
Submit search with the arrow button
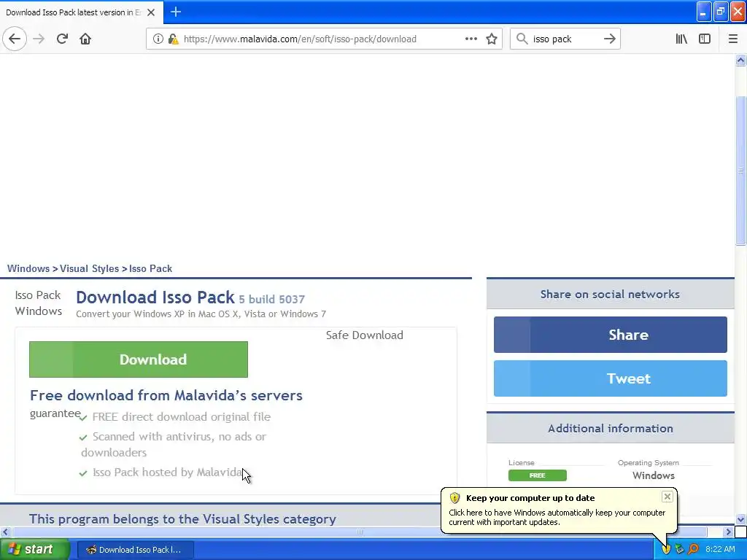point(610,39)
